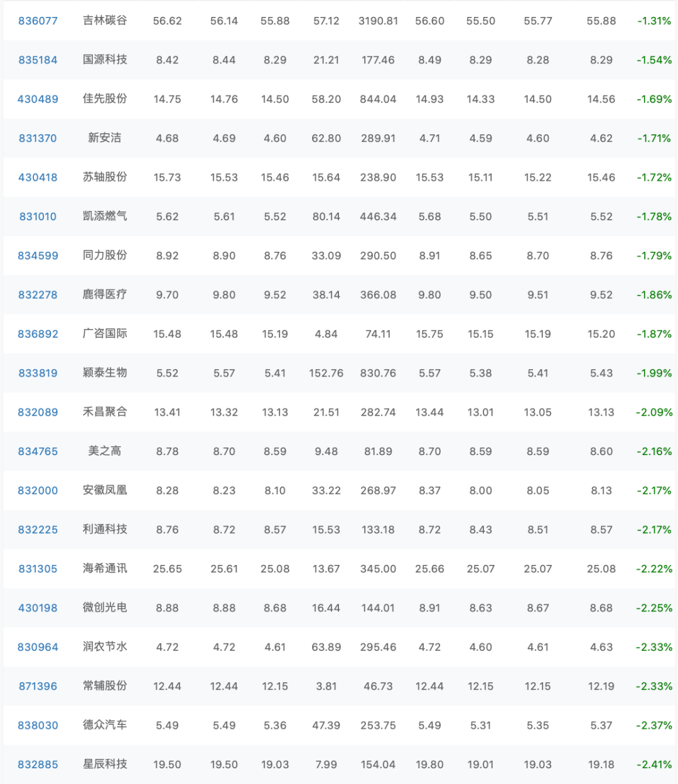Click the -2.37% change for 德众汽车
This screenshot has width=678, height=784.
pos(654,725)
